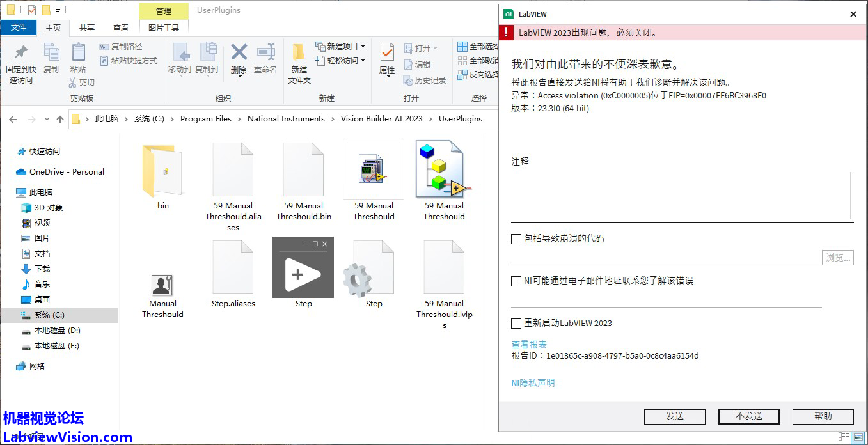Check NI可能通过电子邮件地址联系您 option
Screen dimensions: 868x445
coord(516,281)
